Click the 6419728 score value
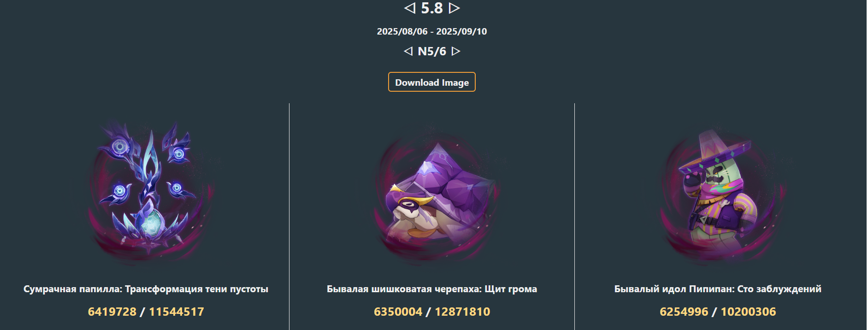The image size is (868, 330). (112, 312)
